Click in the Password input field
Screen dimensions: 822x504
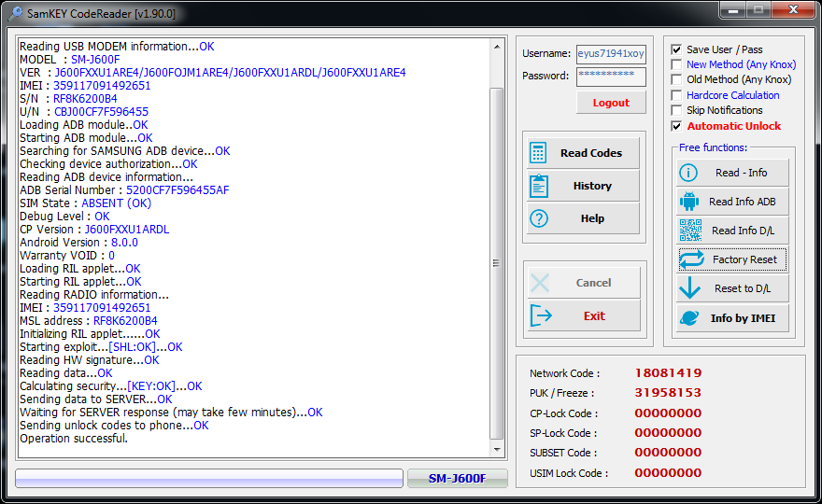point(611,76)
